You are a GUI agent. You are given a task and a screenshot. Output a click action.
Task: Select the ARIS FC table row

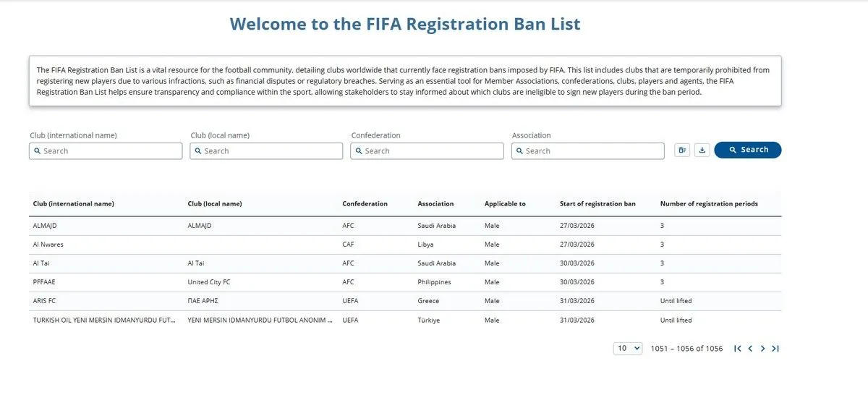[x=405, y=301]
